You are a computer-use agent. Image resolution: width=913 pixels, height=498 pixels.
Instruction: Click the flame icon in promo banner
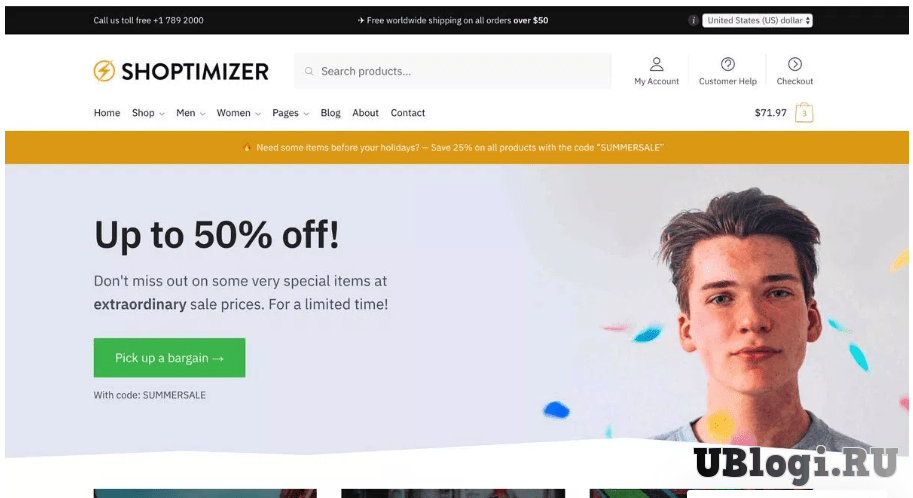coord(247,147)
